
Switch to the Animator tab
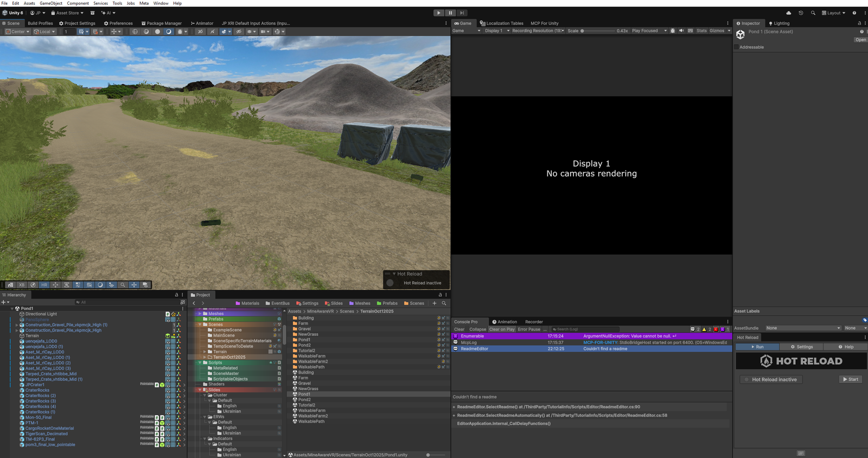(x=202, y=23)
